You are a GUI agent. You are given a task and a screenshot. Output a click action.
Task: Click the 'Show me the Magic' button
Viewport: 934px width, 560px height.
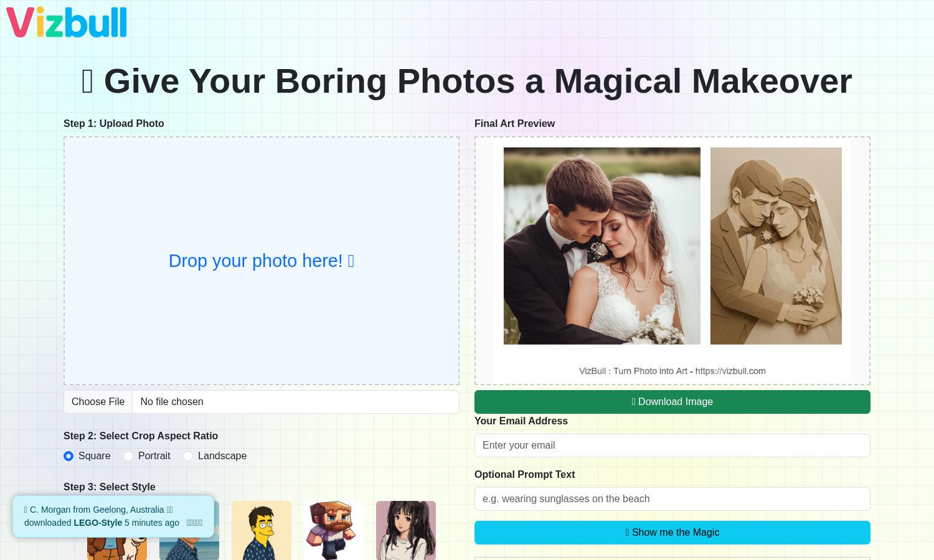(672, 533)
